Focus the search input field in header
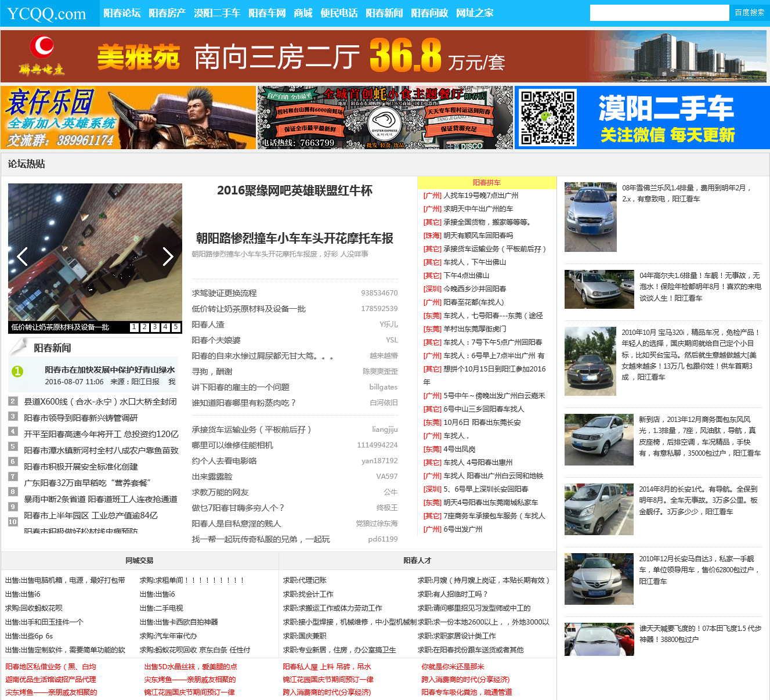770x700 pixels. (659, 13)
